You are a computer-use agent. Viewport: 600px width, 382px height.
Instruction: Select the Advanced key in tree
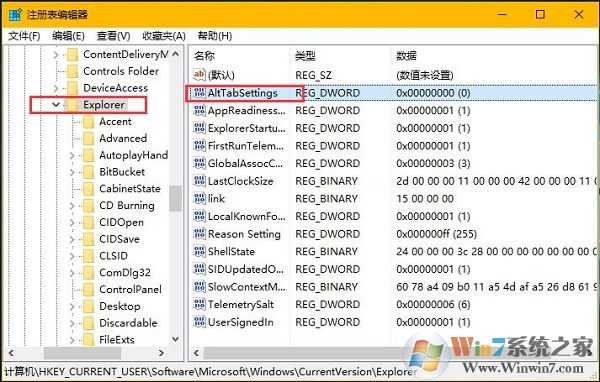click(x=123, y=139)
